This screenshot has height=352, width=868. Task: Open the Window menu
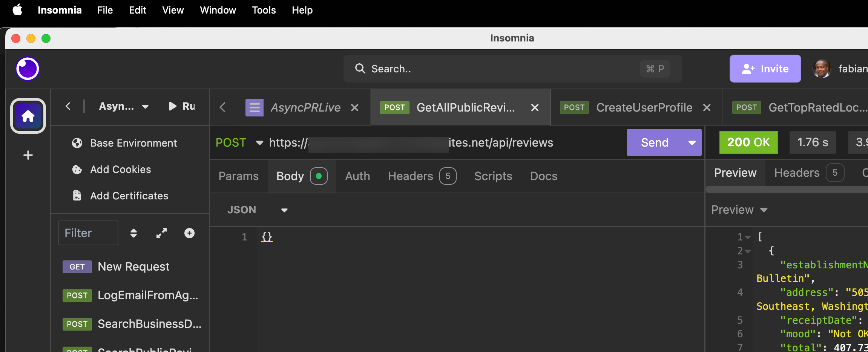click(x=218, y=10)
